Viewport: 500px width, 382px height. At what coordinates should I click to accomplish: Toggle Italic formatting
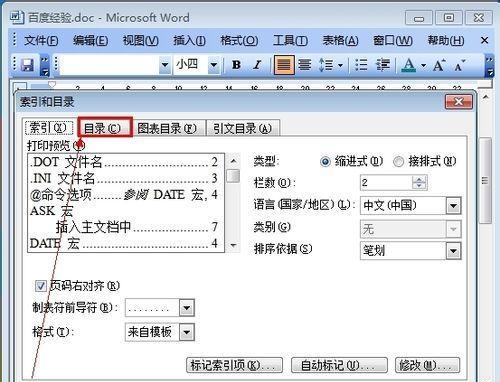pyautogui.click(x=257, y=65)
